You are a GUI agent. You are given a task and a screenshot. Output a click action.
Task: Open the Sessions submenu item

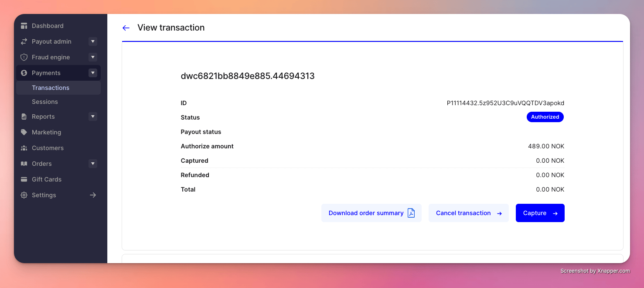click(x=58, y=102)
